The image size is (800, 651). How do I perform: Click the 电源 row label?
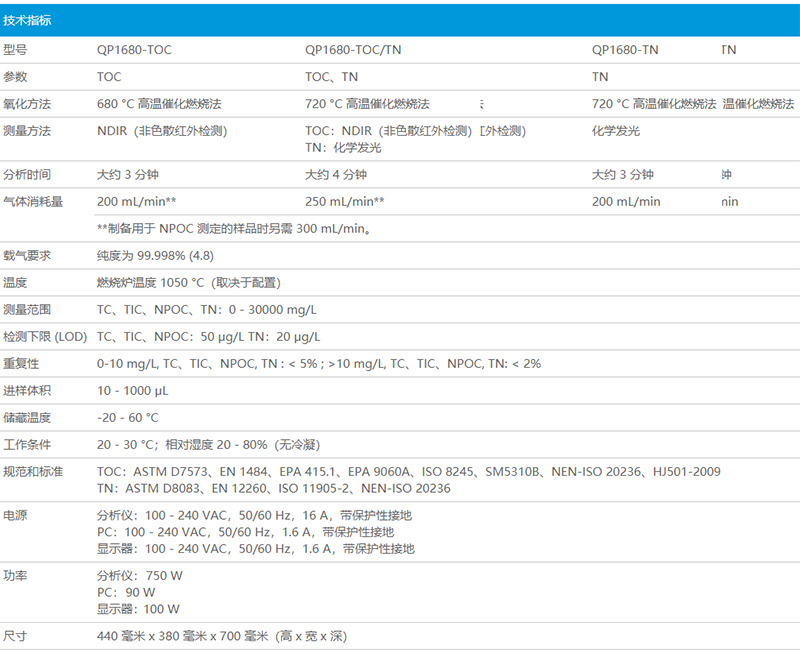(x=15, y=516)
